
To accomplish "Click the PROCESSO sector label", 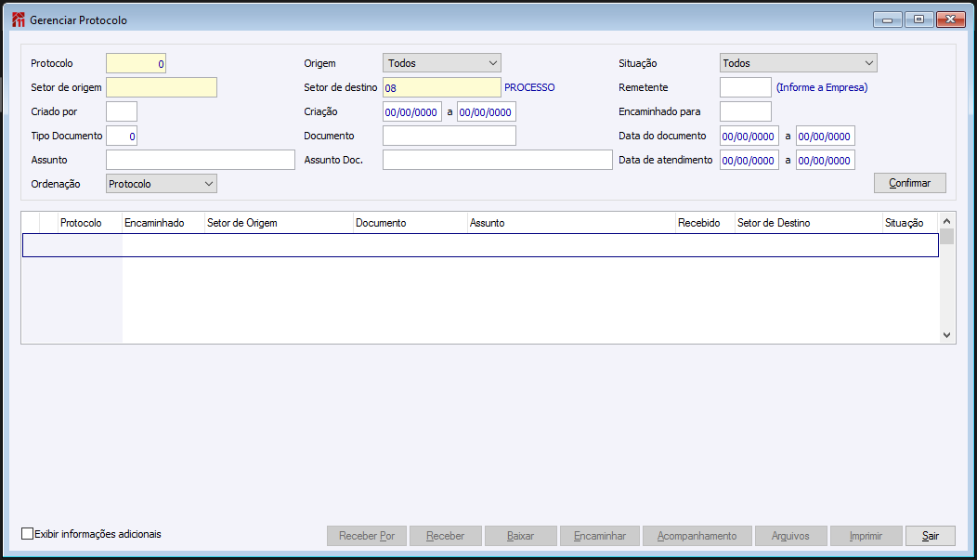I will (529, 87).
